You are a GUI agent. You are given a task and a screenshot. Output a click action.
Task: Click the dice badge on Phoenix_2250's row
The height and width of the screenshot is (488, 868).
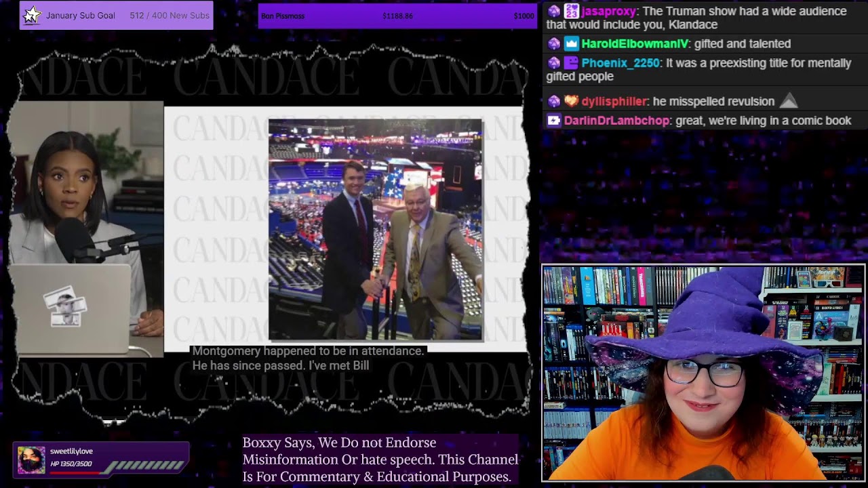coord(554,63)
